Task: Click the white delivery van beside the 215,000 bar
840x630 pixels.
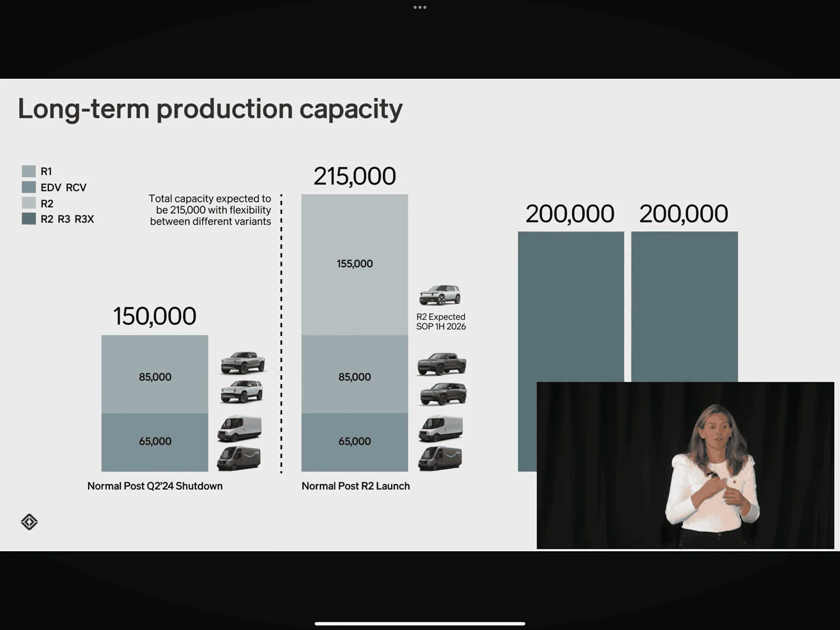Action: 441,428
